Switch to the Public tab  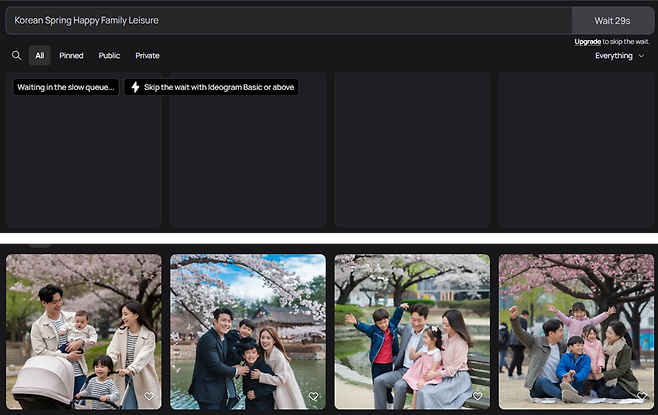click(x=109, y=55)
